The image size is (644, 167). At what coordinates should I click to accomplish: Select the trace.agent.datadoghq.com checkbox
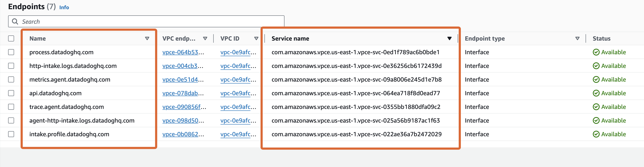click(x=11, y=107)
